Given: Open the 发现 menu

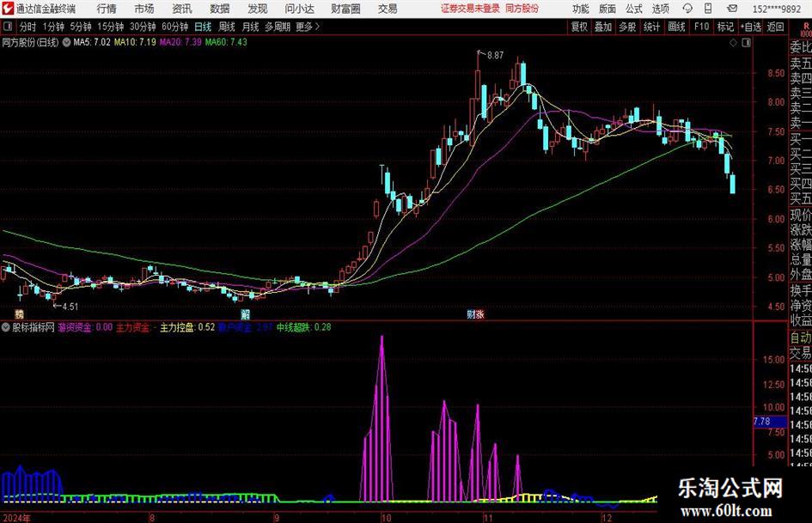Looking at the screenshot, I should [258, 9].
